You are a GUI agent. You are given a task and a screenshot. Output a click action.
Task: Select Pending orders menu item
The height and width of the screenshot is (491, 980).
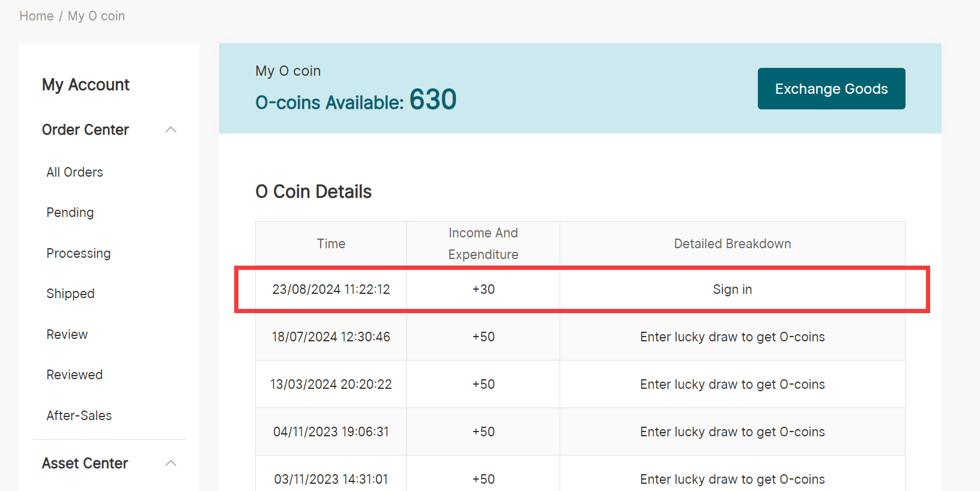point(70,213)
